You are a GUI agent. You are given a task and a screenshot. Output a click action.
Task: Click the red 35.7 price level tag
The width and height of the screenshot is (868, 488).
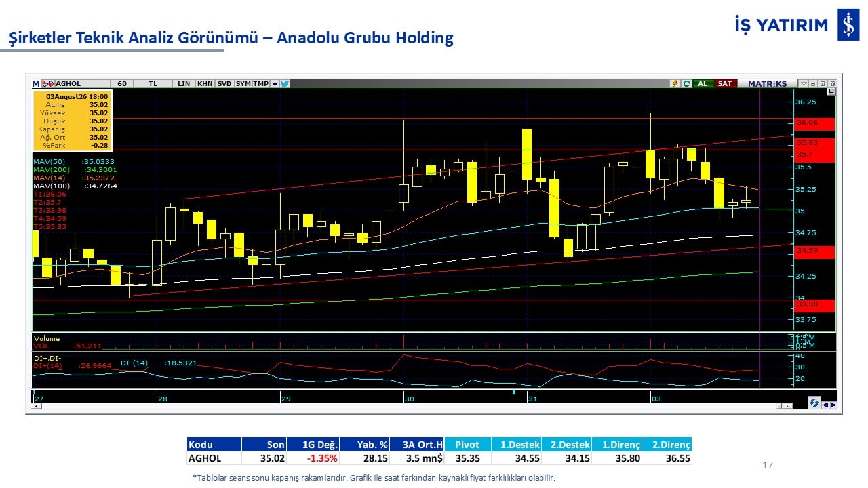814,155
